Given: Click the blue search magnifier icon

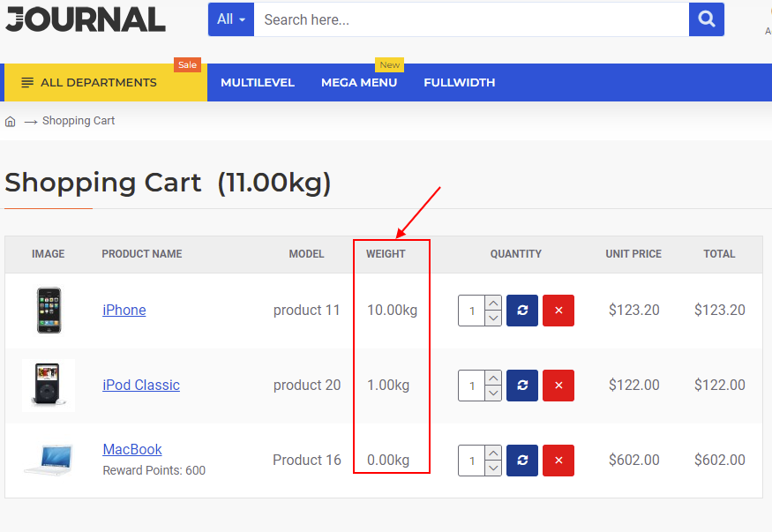Looking at the screenshot, I should [705, 19].
